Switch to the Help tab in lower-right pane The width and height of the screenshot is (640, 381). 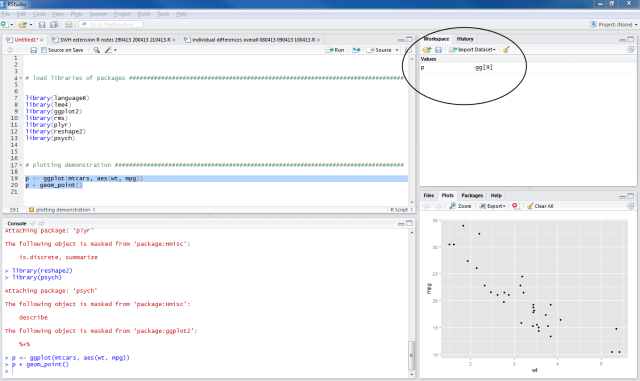[496, 196]
